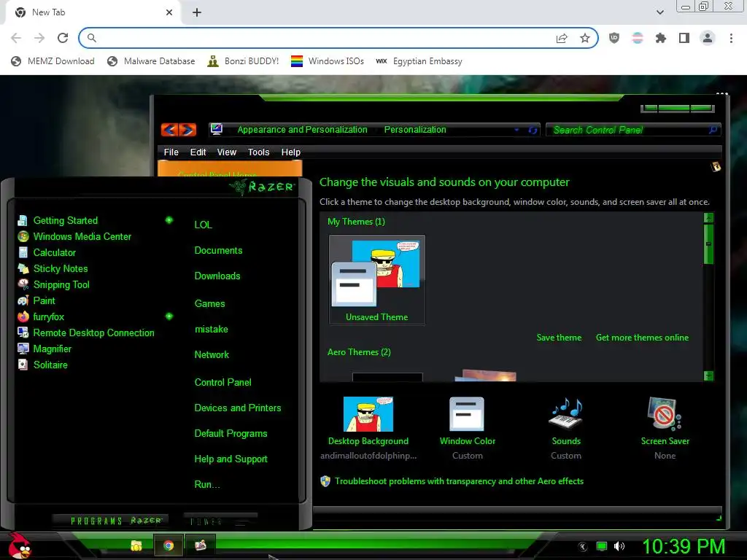Image resolution: width=747 pixels, height=560 pixels.
Task: Close the New Tab tab
Action: click(x=169, y=12)
